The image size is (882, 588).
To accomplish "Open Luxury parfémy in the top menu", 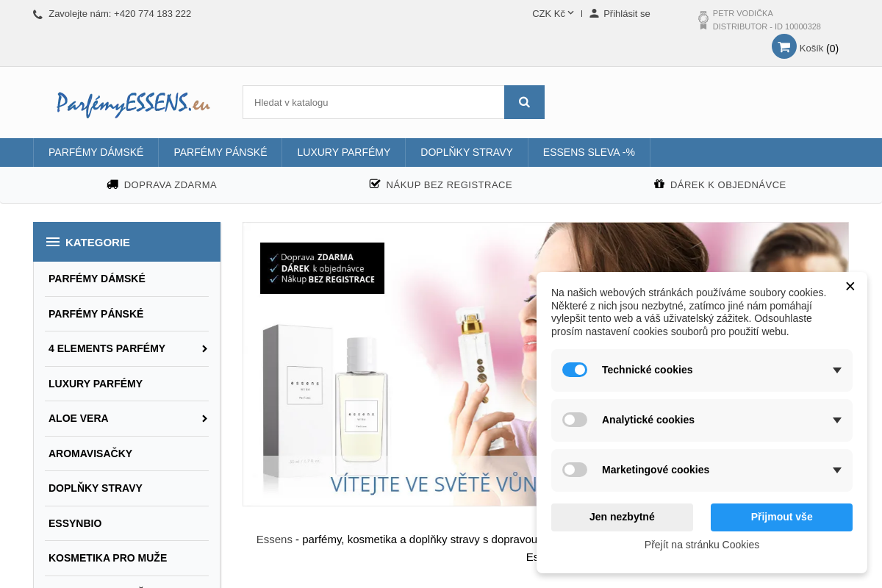I will coord(344,152).
